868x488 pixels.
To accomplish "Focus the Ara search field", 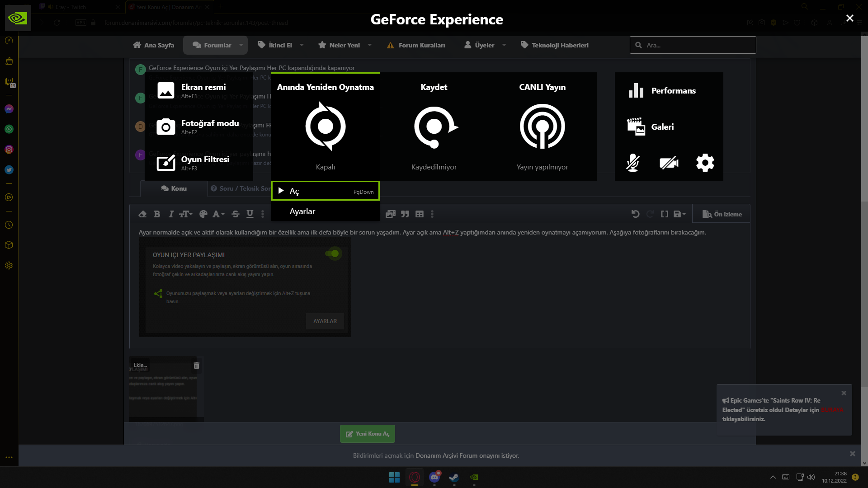I will pos(693,45).
